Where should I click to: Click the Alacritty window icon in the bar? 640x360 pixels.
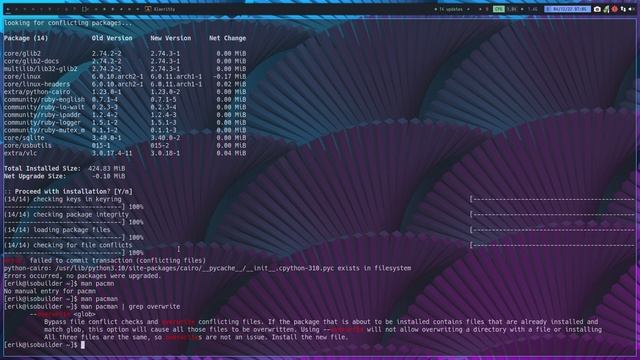148,9
